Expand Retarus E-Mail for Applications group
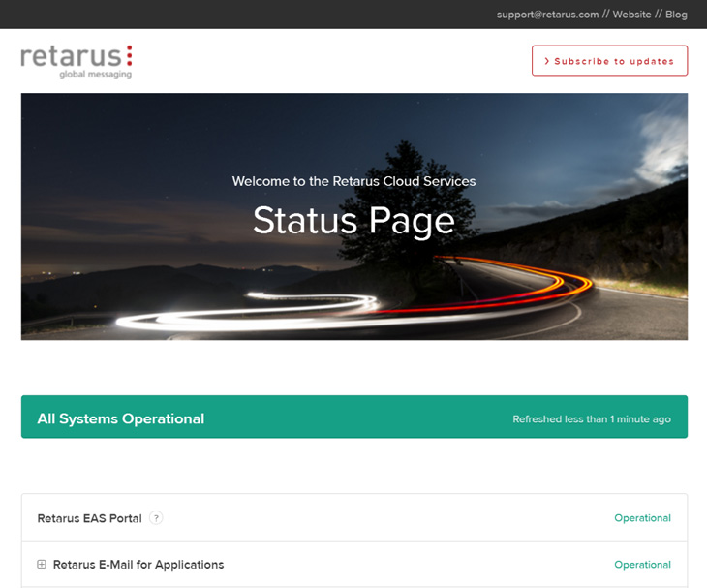Screen dimensions: 707x588 point(42,564)
